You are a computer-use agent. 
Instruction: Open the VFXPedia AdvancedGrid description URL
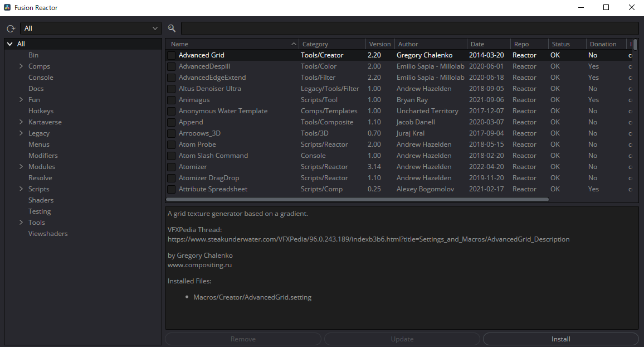point(368,239)
